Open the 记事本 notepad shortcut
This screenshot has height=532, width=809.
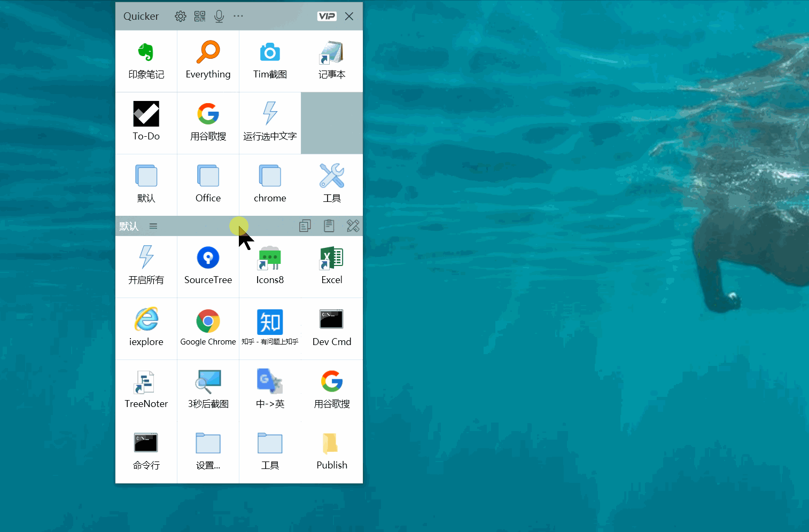pyautogui.click(x=332, y=61)
